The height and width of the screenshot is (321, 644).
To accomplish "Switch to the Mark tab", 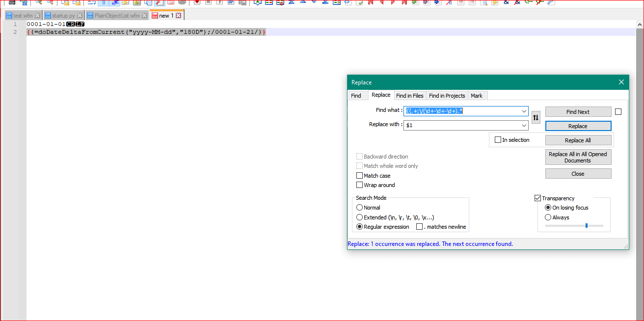I will click(x=477, y=95).
